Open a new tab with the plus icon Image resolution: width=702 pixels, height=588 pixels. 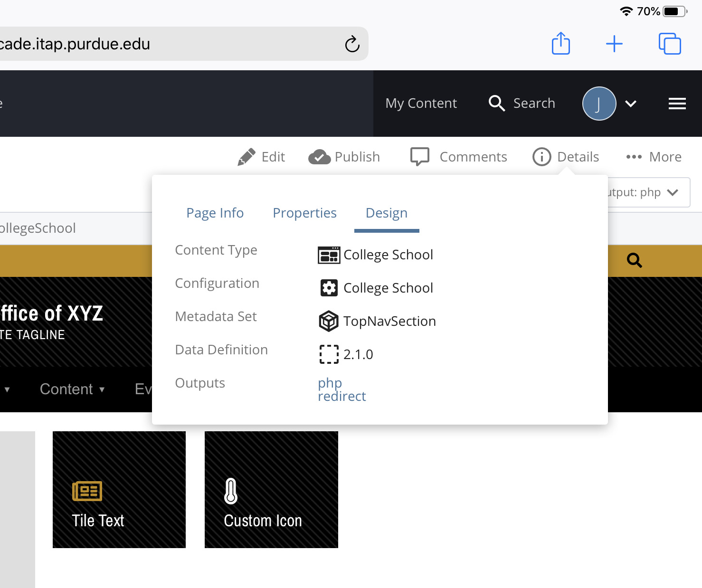click(x=614, y=44)
